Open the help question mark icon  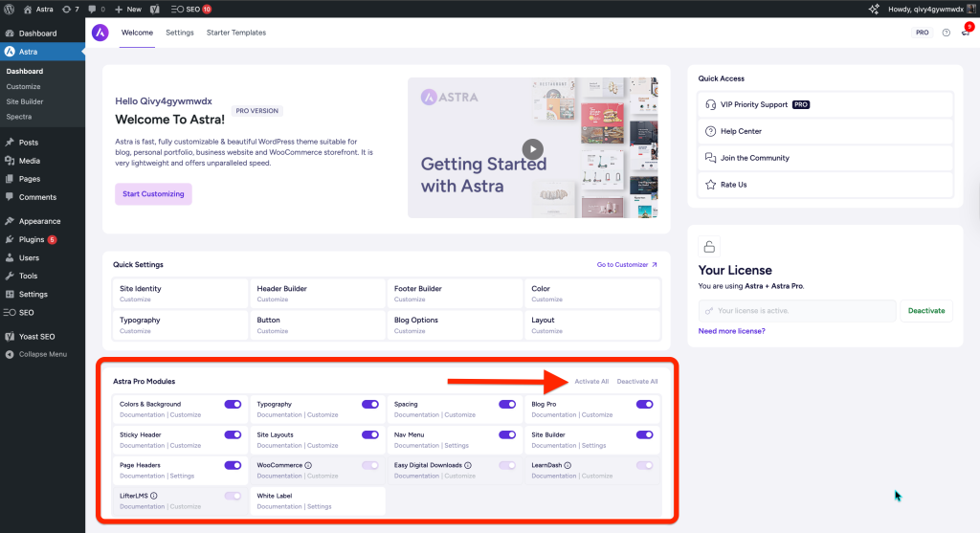pos(946,33)
